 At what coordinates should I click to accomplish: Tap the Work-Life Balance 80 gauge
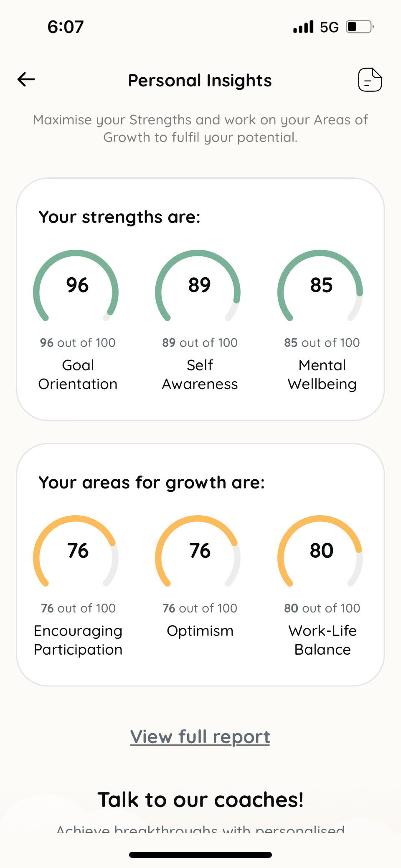pos(320,552)
